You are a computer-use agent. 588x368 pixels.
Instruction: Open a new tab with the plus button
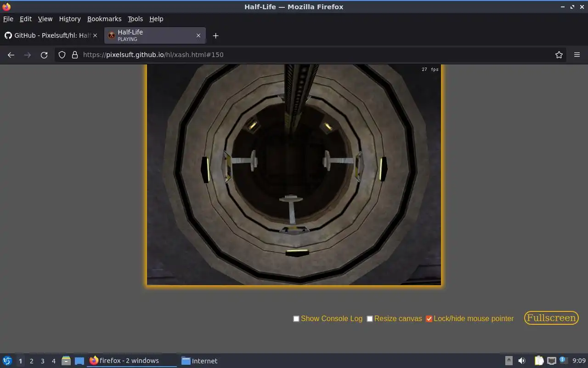tap(215, 35)
